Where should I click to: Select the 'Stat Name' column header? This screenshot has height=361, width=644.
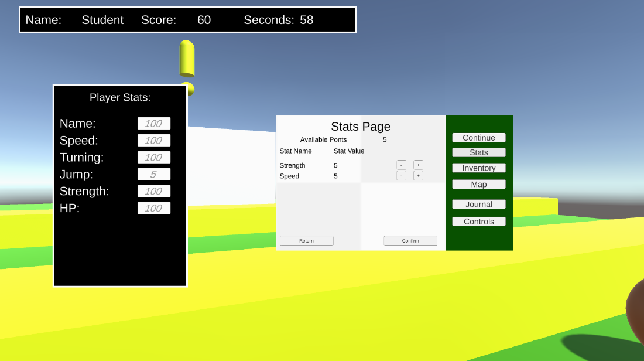(296, 151)
